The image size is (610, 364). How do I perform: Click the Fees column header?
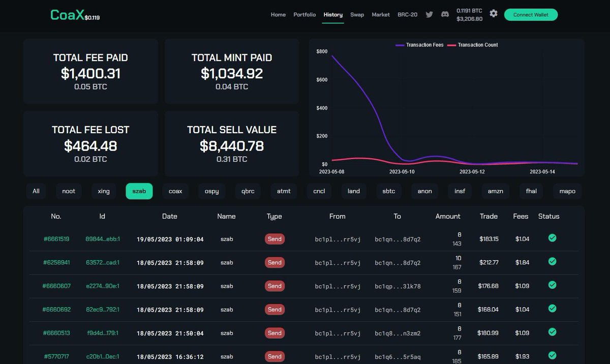click(x=521, y=216)
